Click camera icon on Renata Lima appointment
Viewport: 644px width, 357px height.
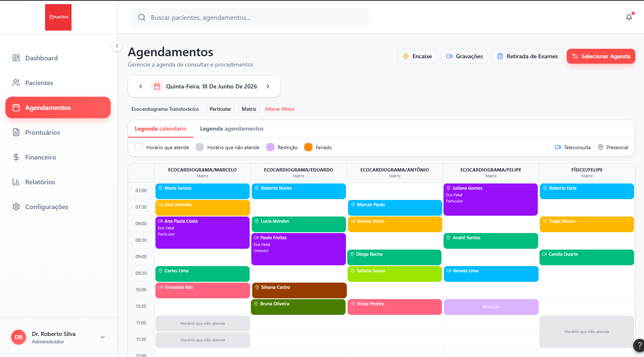tap(449, 271)
